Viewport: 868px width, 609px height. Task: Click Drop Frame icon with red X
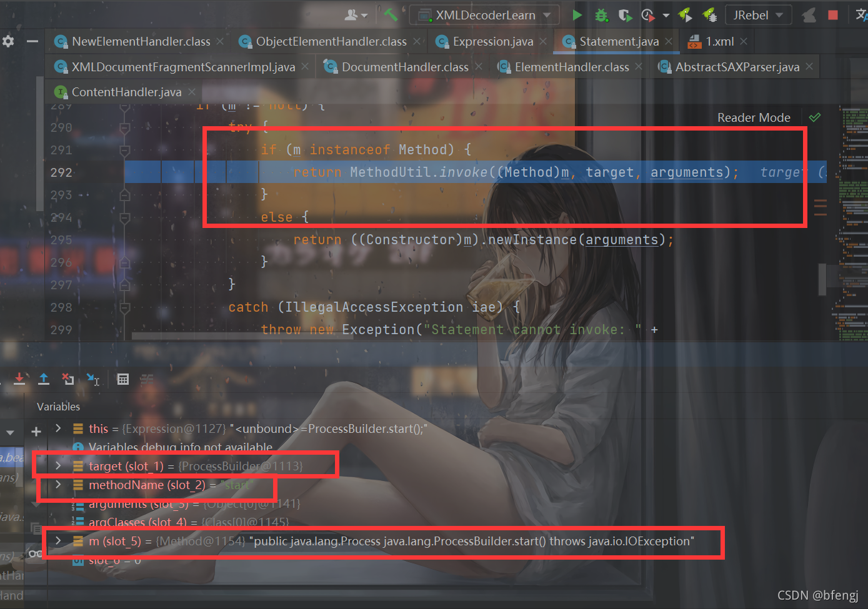tap(68, 379)
